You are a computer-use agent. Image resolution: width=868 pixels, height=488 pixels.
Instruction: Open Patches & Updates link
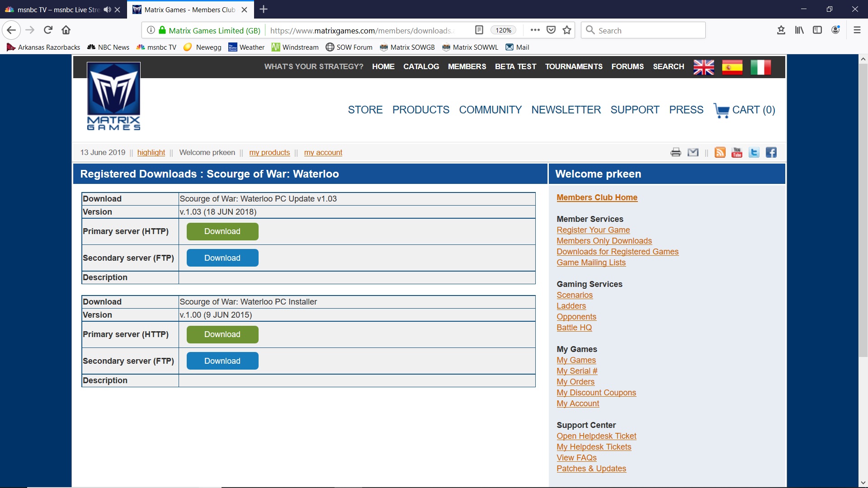(591, 469)
